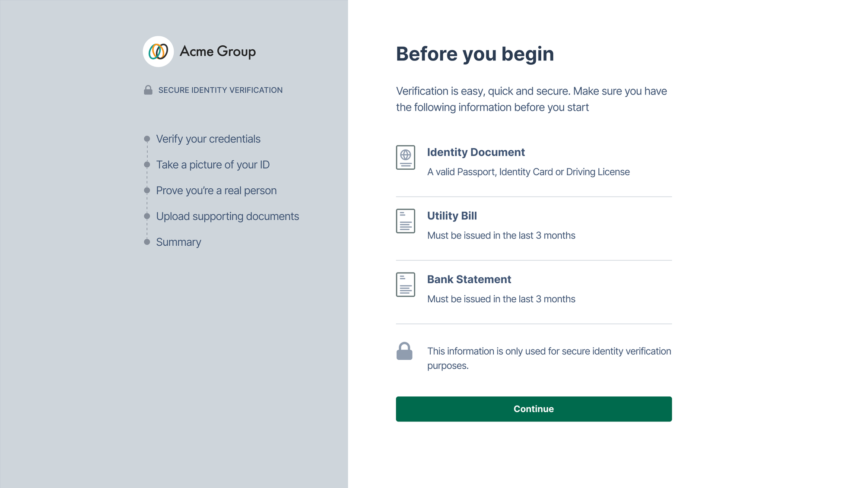Viewport: 864px width, 488px height.
Task: Click the small lock icon beside Secure Identity Verification
Action: [148, 90]
